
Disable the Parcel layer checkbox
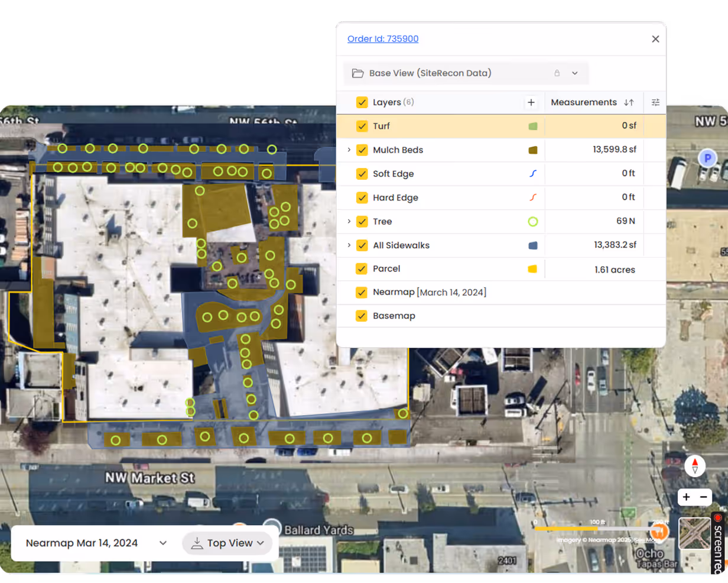tap(362, 268)
